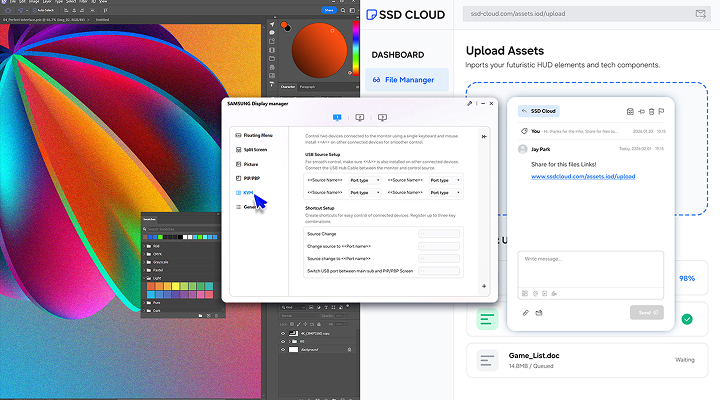This screenshot has height=400, width=720.
Task: Click the rainbow hue strip slider
Action: point(355,48)
